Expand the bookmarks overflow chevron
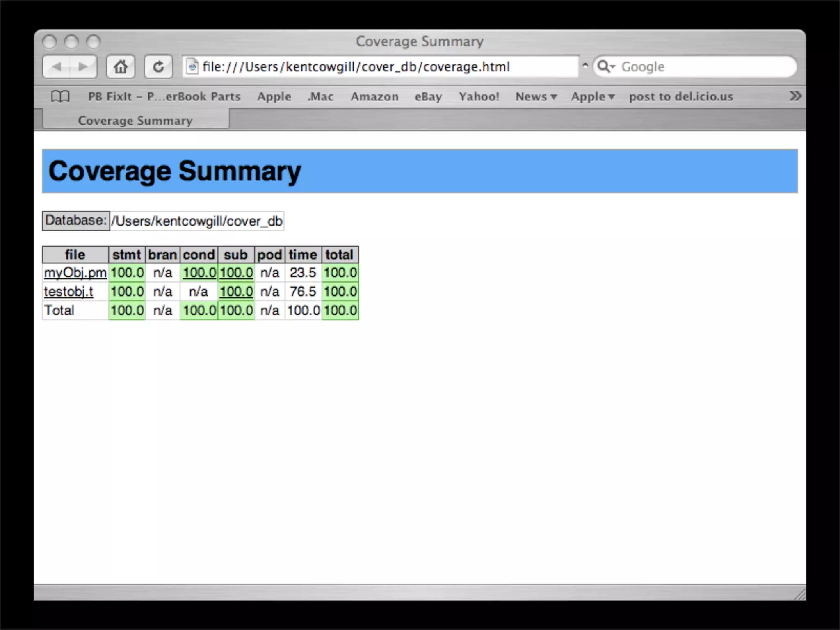 tap(795, 96)
